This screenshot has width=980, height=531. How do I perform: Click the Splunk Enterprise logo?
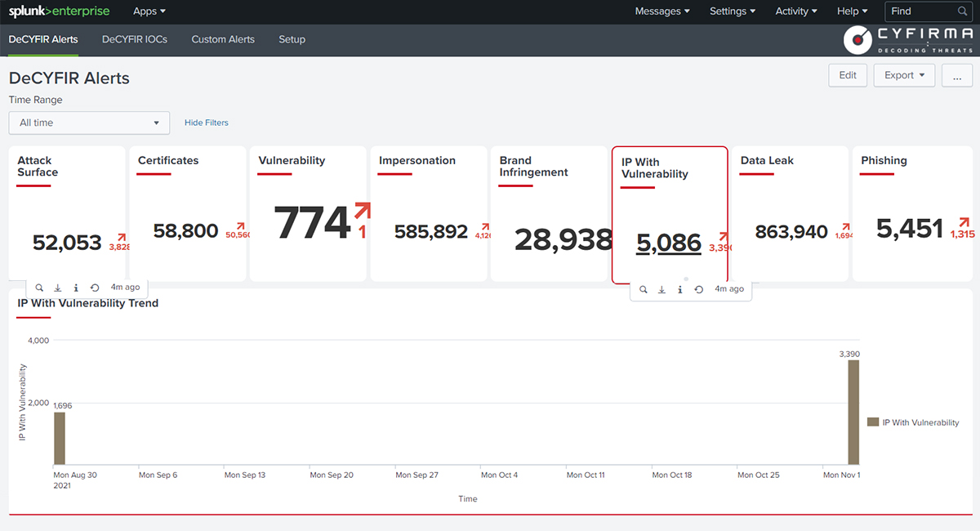point(59,11)
